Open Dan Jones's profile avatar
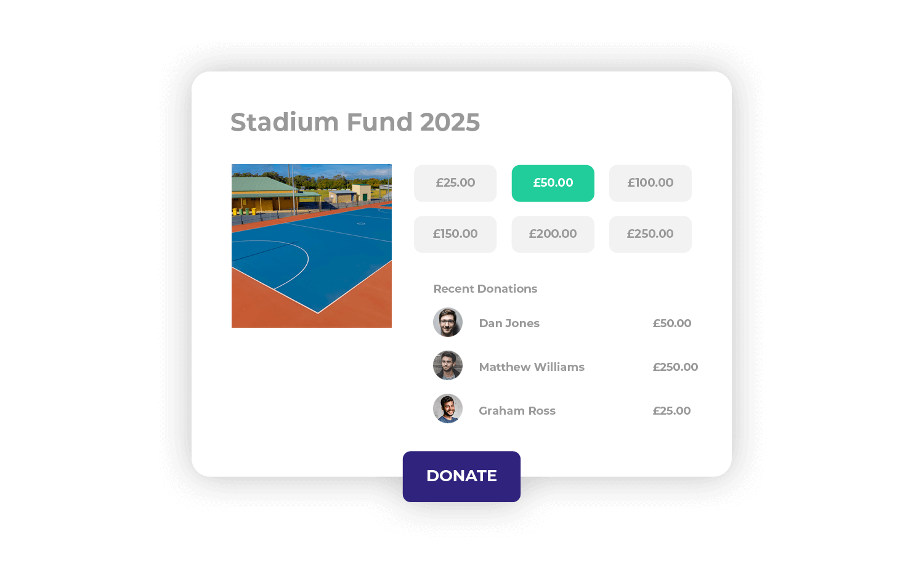Screen dimensions: 924x573 pos(448,322)
